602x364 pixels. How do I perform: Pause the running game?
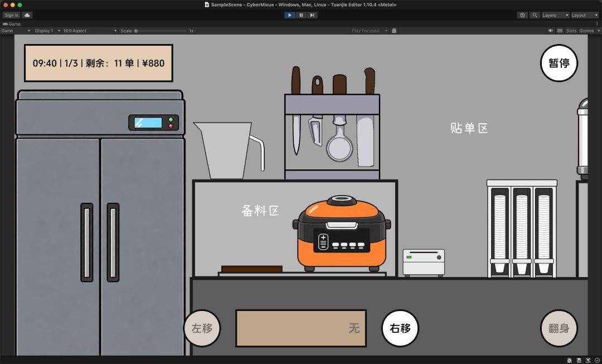[301, 15]
